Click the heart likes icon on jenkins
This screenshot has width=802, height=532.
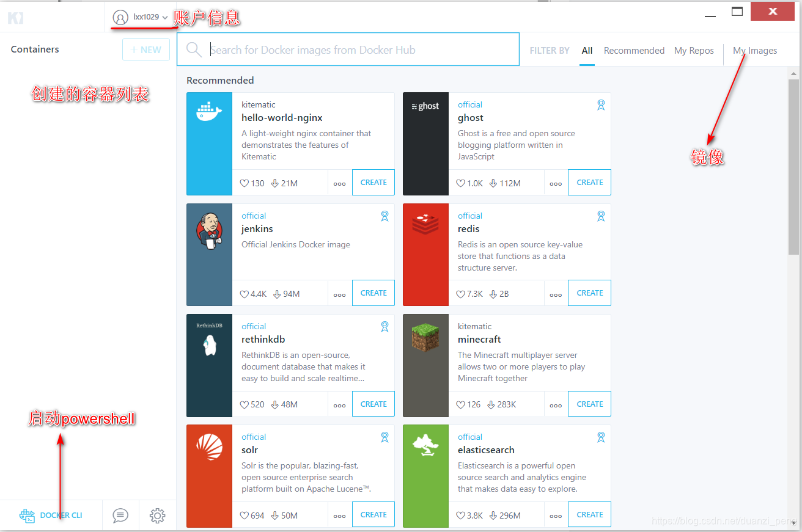pos(245,294)
